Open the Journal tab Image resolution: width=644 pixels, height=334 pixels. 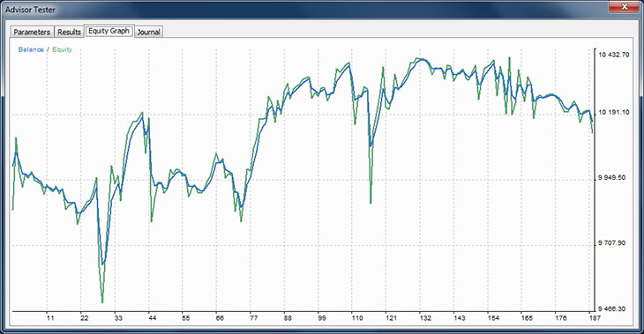click(x=149, y=32)
